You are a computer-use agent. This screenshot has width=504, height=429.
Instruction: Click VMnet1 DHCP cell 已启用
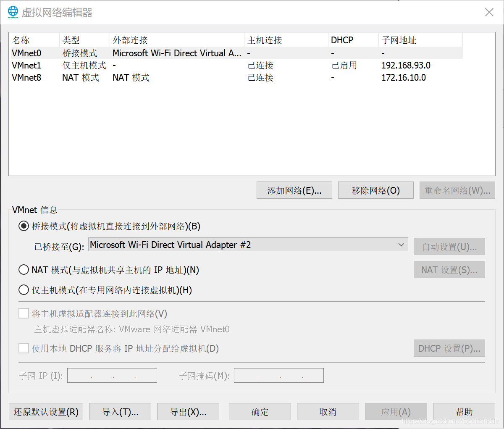(344, 65)
